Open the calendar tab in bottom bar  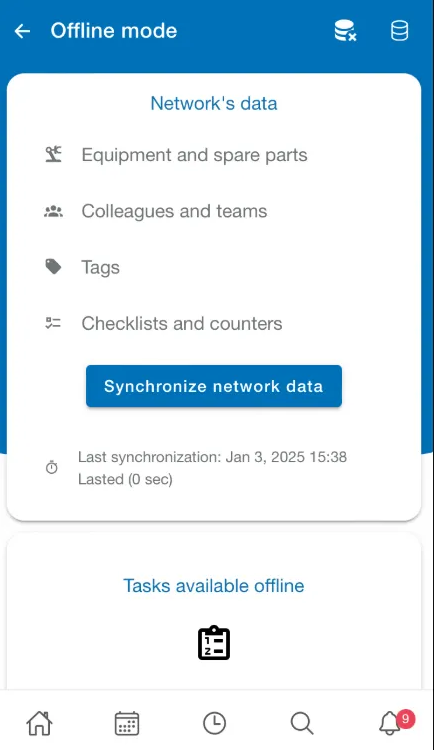(127, 723)
